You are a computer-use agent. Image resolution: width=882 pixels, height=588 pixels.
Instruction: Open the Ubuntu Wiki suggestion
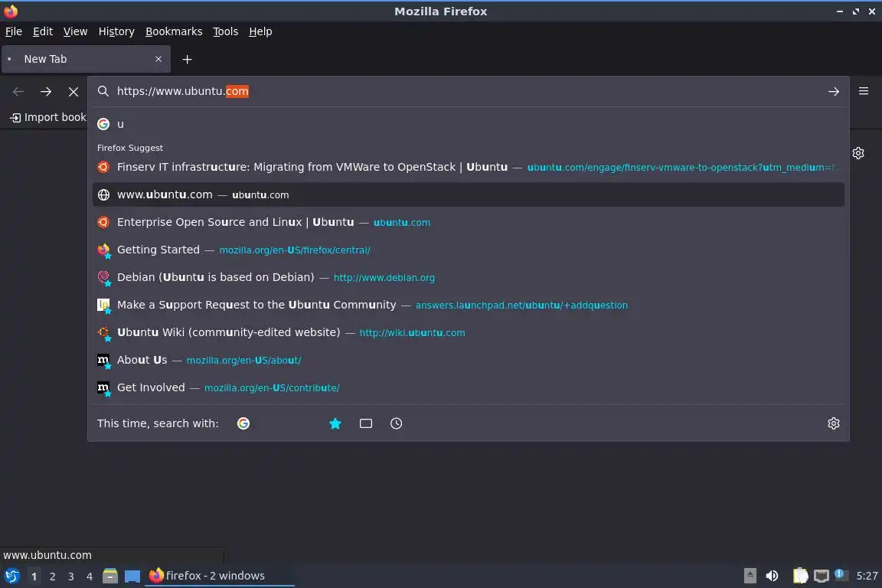point(468,332)
